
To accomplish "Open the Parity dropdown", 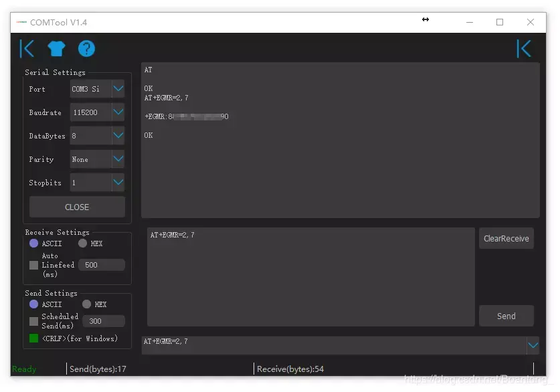I will coord(119,159).
